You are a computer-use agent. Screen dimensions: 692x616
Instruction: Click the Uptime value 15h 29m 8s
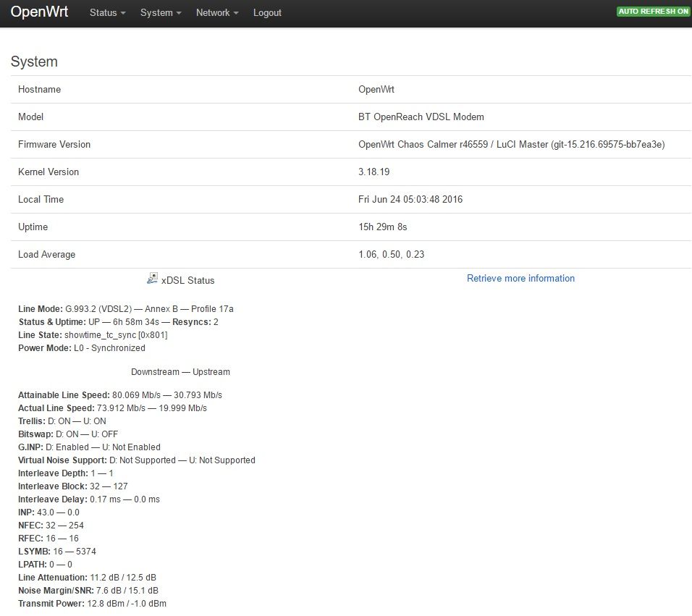pos(383,227)
